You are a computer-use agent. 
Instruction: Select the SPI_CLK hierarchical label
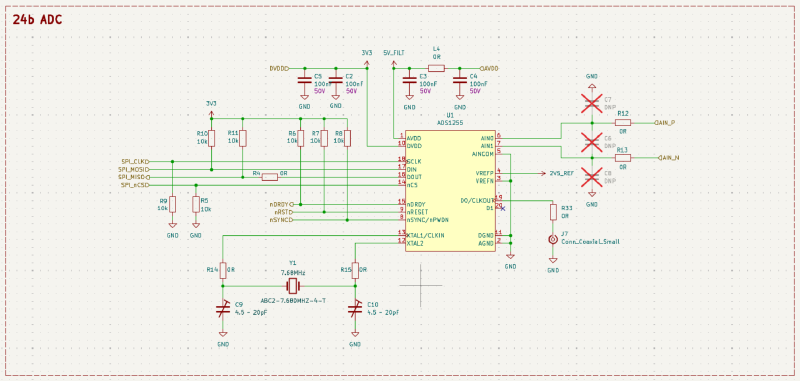135,161
